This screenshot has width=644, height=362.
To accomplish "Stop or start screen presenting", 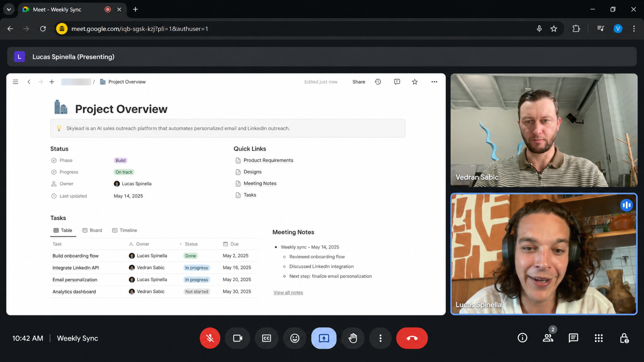I will pyautogui.click(x=324, y=338).
